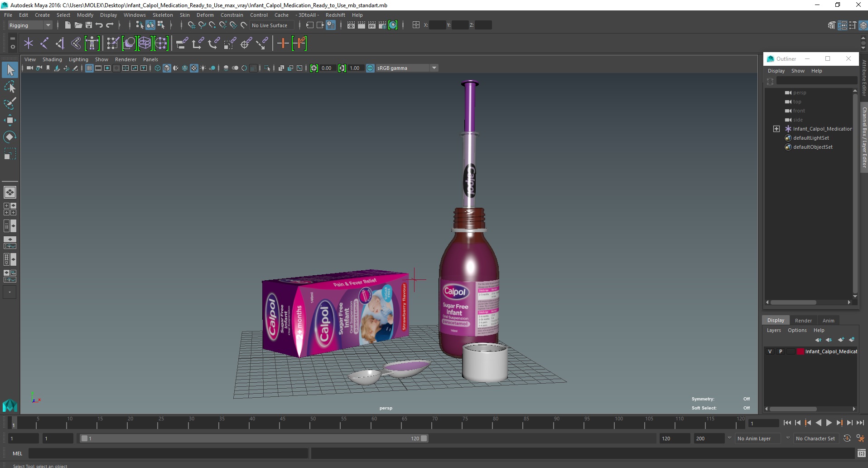Screen dimensions: 868x468
Task: Switch to four-view layout
Action: point(10,209)
